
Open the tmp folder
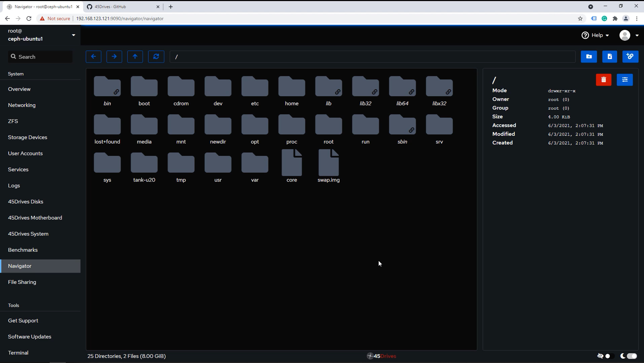click(x=181, y=168)
